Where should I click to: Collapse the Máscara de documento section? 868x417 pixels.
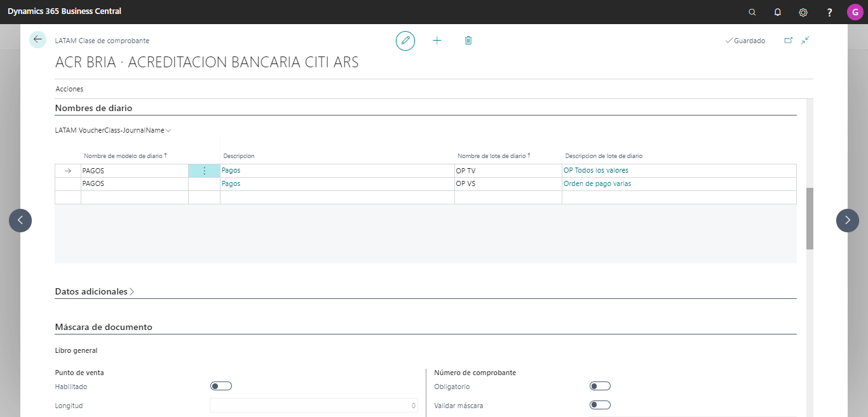point(104,327)
